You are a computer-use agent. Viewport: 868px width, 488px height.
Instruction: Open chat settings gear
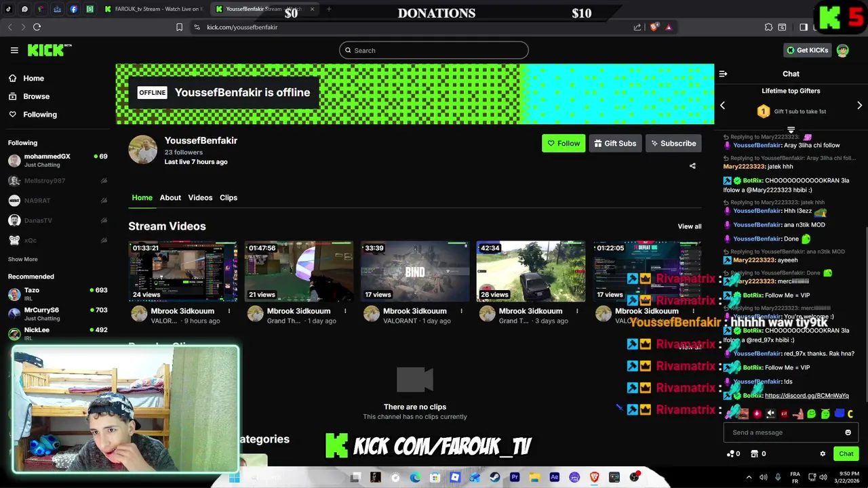[x=823, y=454]
